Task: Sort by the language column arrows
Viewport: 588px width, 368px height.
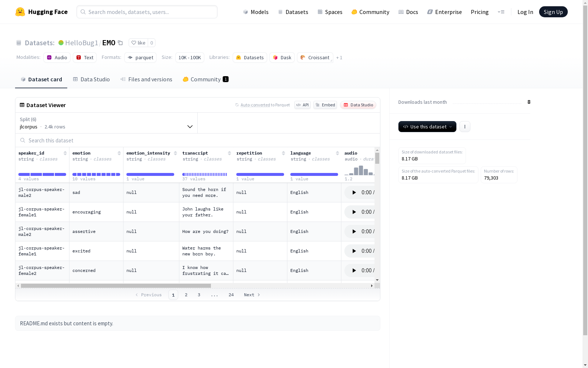Action: 337,153
